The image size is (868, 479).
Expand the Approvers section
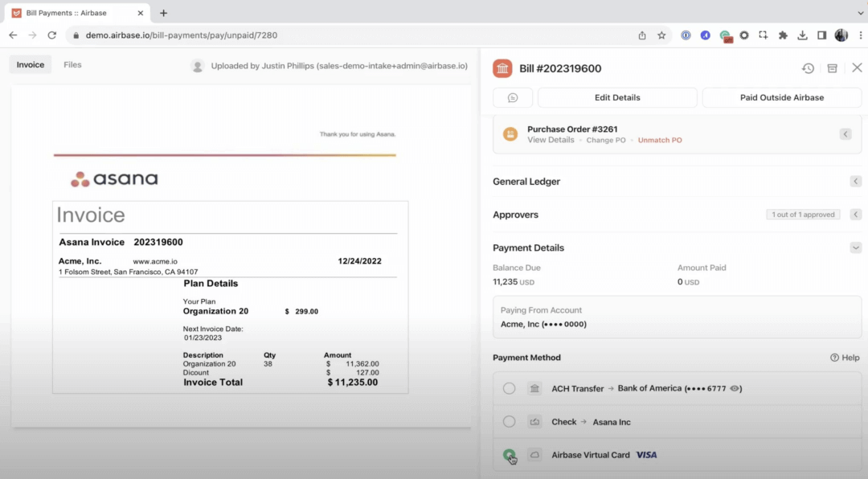855,215
